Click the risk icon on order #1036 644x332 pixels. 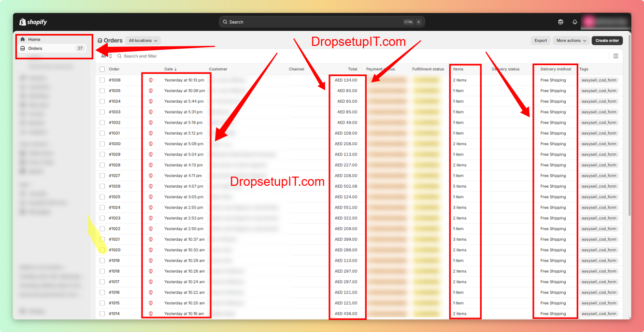151,80
